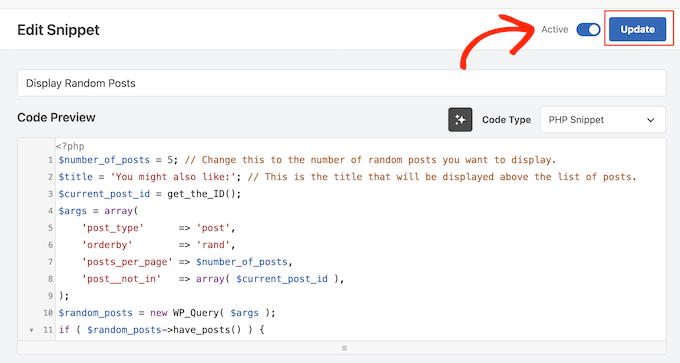This screenshot has height=363, width=680.
Task: Click the <?php opening tag line
Action: coord(70,146)
